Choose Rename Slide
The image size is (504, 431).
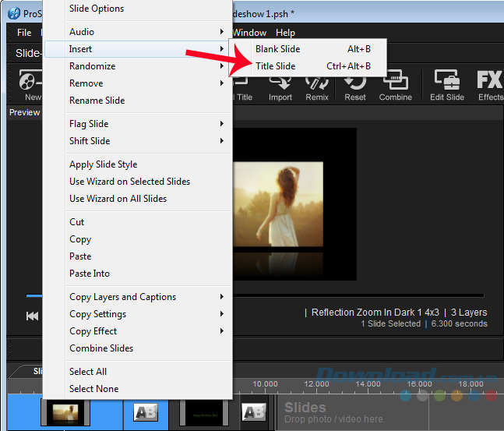tap(138, 101)
